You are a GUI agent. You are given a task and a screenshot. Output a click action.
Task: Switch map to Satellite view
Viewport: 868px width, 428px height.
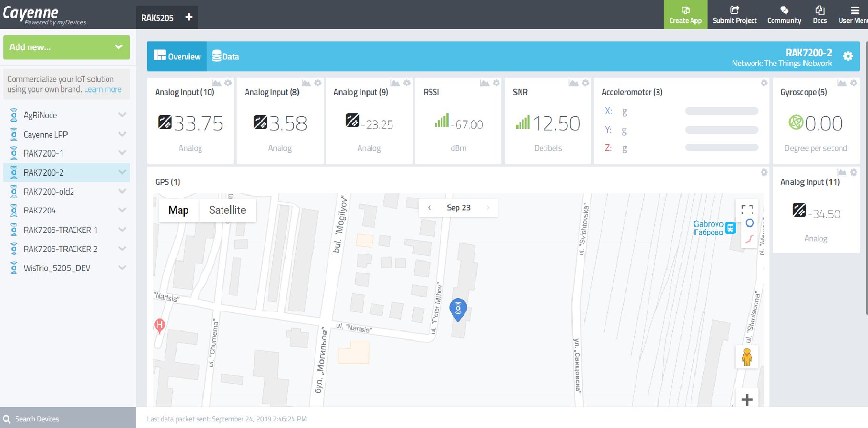[228, 210]
